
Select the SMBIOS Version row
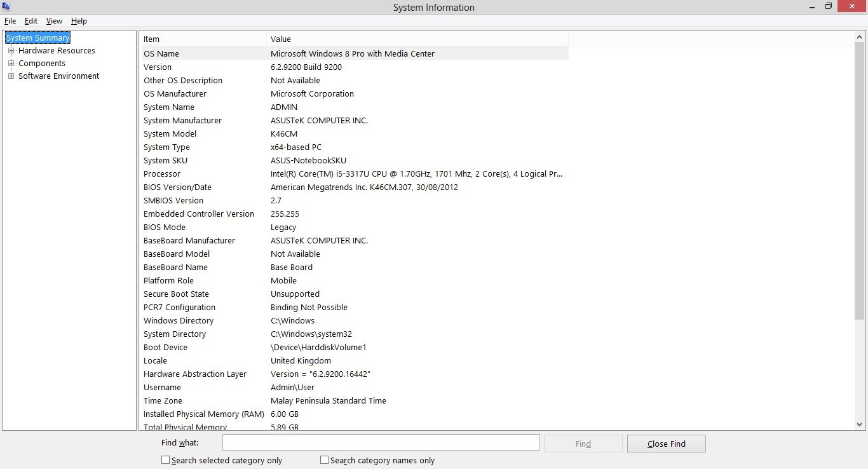pyautogui.click(x=354, y=201)
